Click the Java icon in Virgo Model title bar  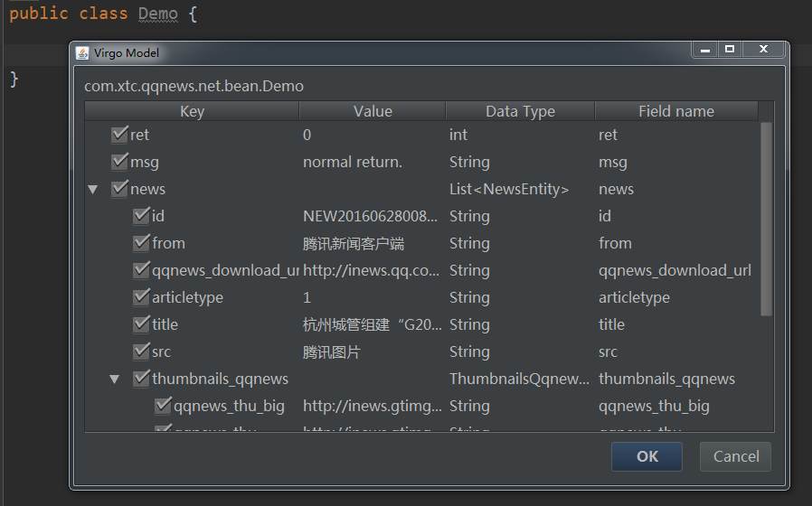click(x=83, y=52)
